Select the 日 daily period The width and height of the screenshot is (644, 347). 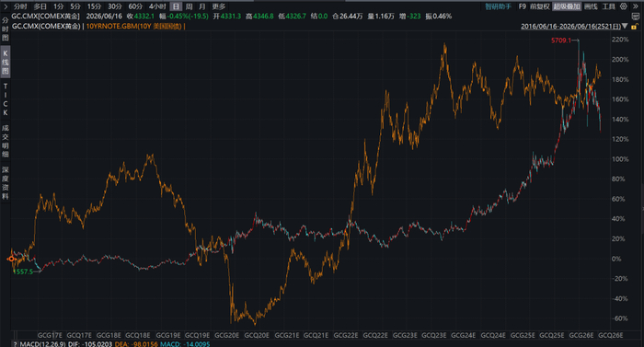coord(176,6)
